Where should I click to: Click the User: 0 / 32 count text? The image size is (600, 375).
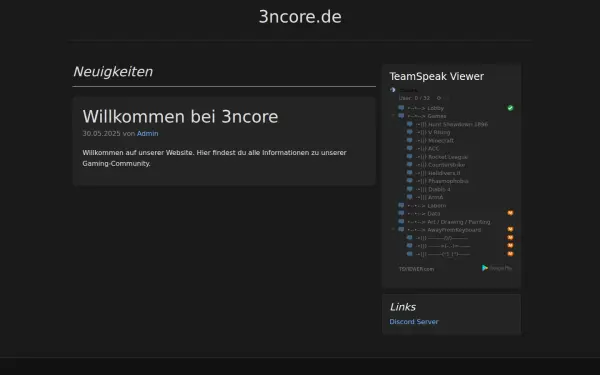414,98
